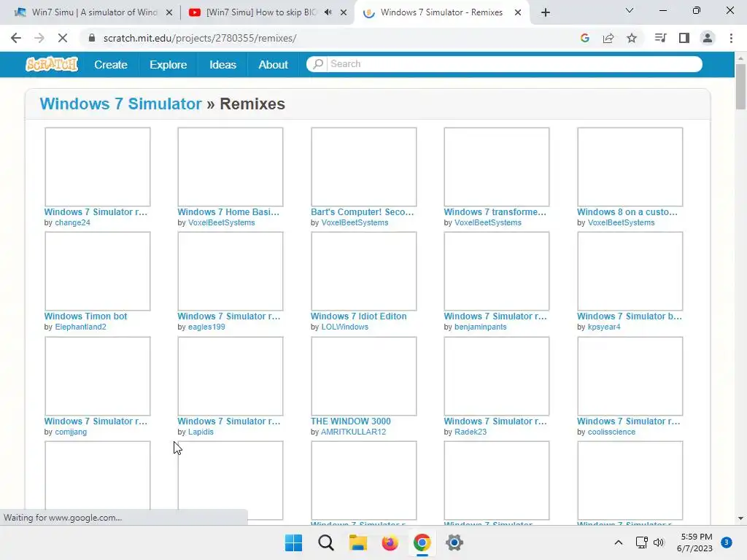Open Windows taskbar Search
Viewport: 747px width, 560px height.
tap(326, 542)
